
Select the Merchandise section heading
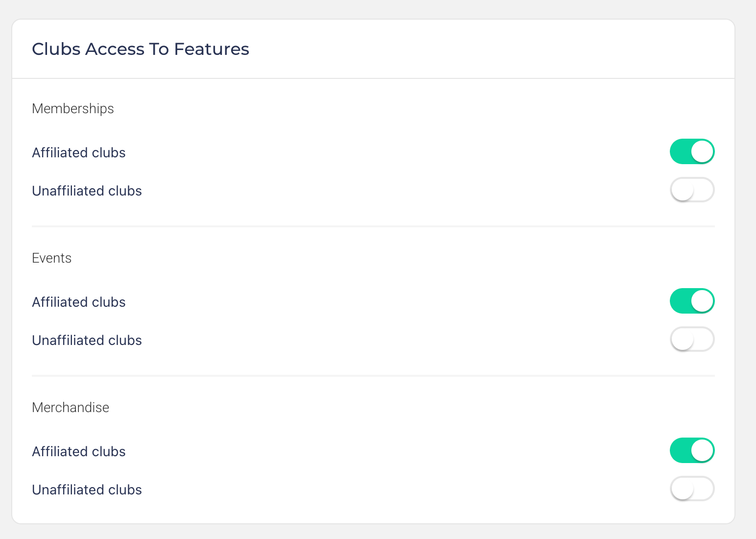coord(71,408)
